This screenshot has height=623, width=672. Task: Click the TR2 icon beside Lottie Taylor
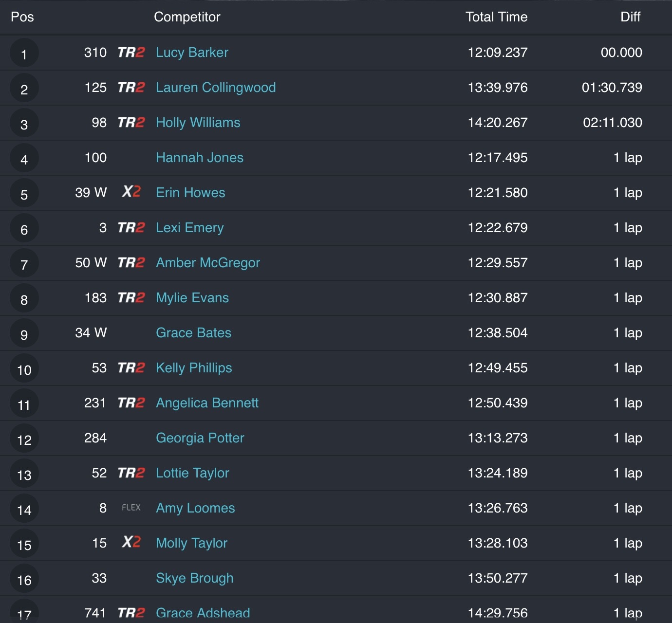point(131,473)
